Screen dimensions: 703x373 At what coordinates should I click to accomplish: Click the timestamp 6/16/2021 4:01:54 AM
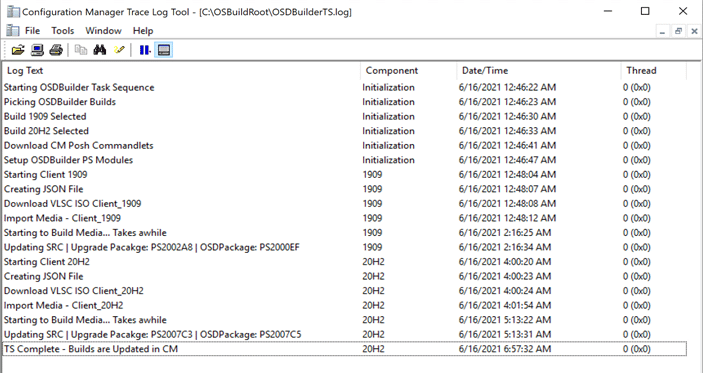coord(505,305)
